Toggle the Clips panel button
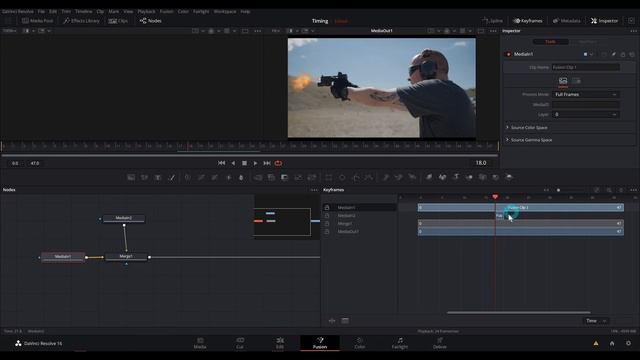The height and width of the screenshot is (360, 640). point(118,21)
